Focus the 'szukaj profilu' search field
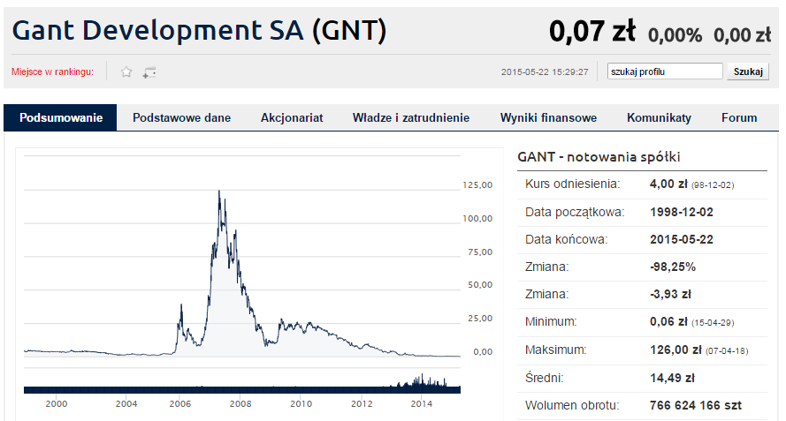This screenshot has height=421, width=786. click(x=665, y=72)
